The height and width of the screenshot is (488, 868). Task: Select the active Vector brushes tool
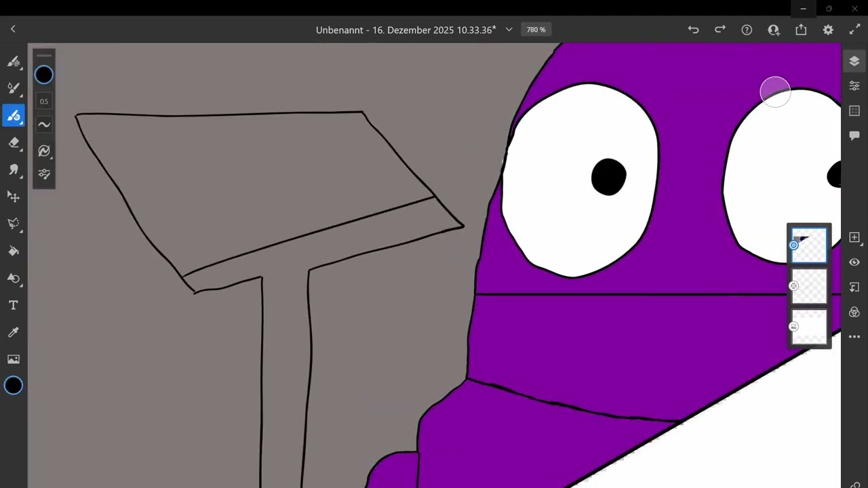coord(14,115)
